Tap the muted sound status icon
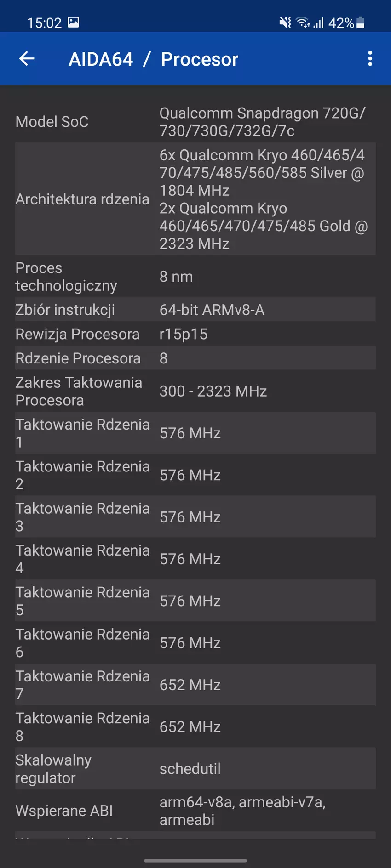This screenshot has width=391, height=868. point(285,22)
